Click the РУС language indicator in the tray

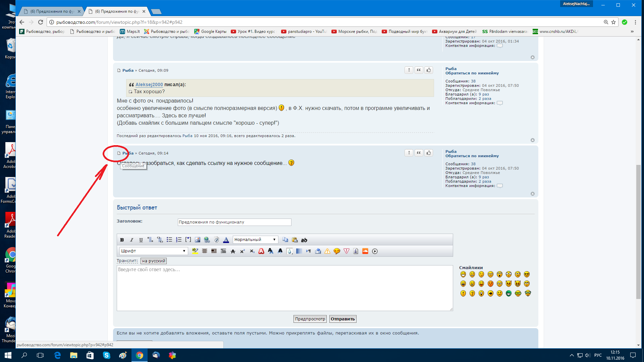tap(598, 355)
